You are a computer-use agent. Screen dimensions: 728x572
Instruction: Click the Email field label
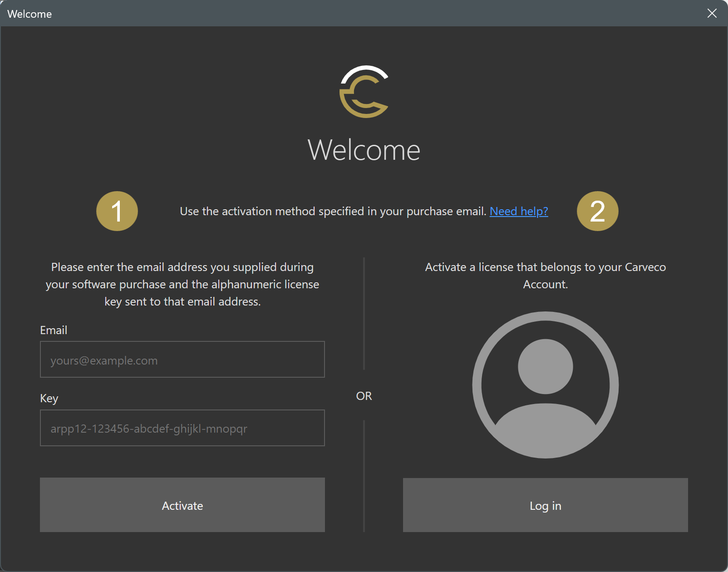[x=54, y=330]
